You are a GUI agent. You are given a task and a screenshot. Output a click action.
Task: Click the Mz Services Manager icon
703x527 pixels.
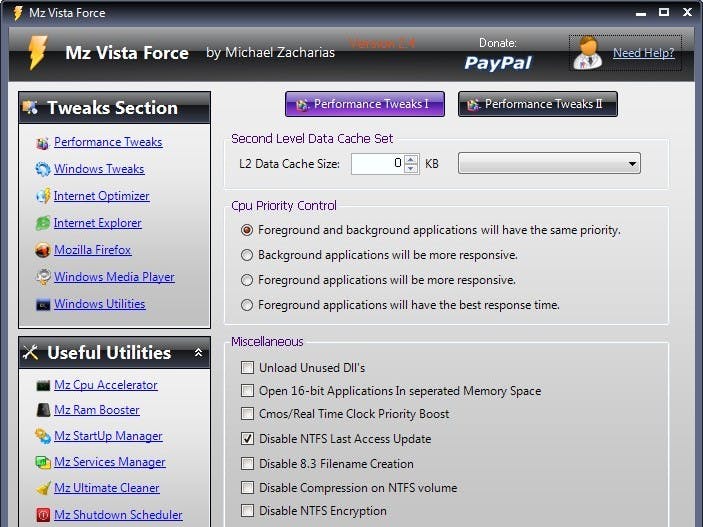[43, 462]
